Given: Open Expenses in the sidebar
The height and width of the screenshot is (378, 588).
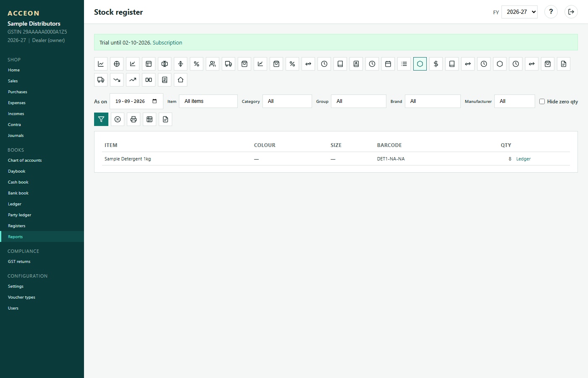Looking at the screenshot, I should [42, 103].
